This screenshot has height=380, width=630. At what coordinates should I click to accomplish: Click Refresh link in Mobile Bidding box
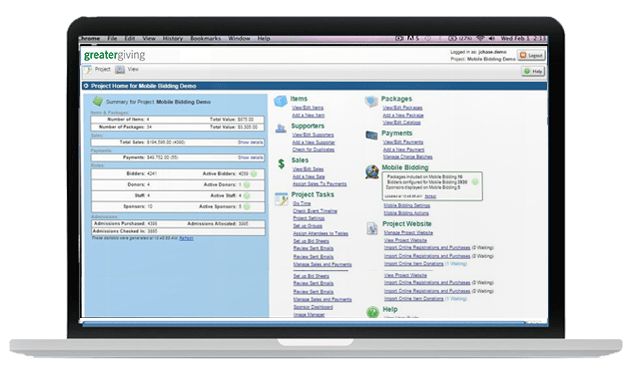coord(430,196)
